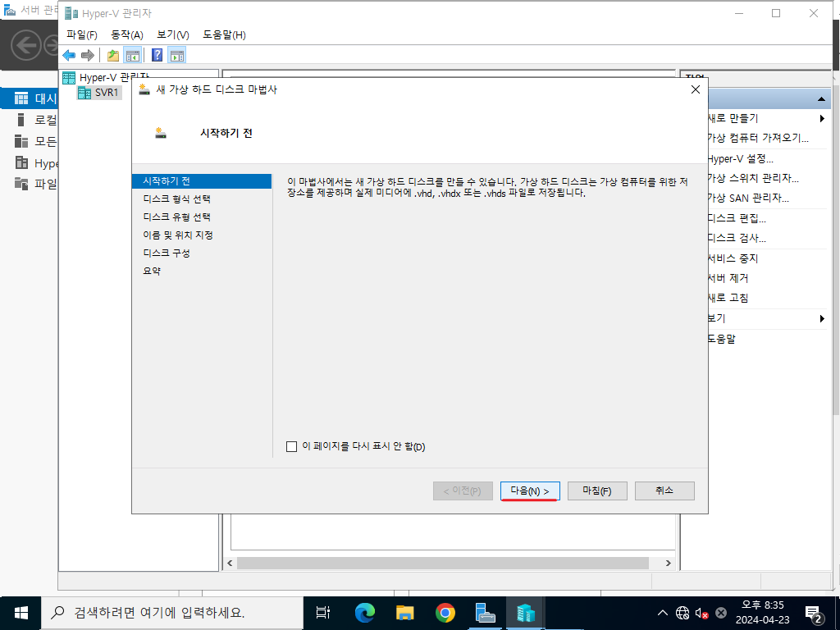The image size is (840, 630).
Task: Click the taskbar clock showing 오후 8:35
Action: coord(762,613)
